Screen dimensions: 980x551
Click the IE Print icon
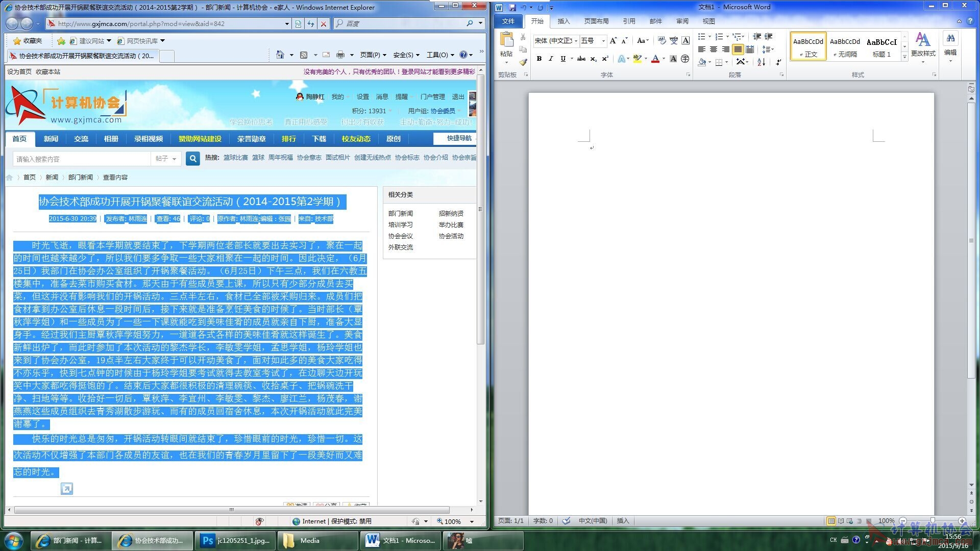(340, 55)
